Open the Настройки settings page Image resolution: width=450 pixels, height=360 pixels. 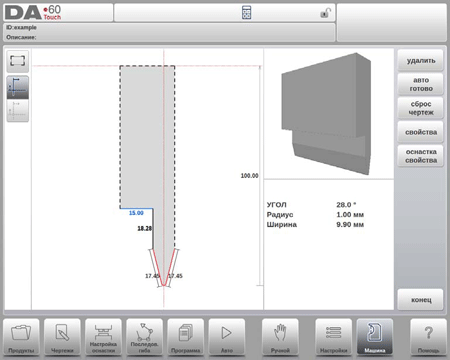334,337
